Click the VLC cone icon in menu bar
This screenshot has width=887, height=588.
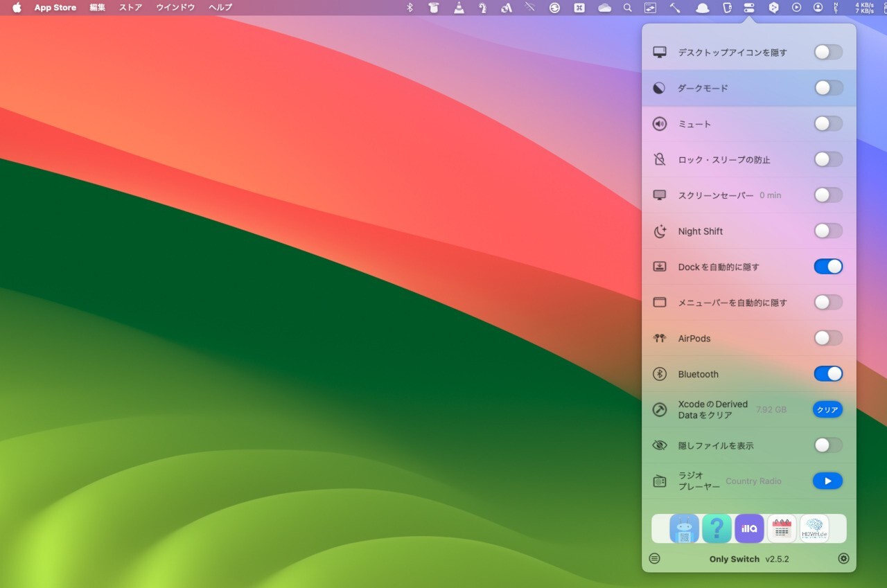coord(459,8)
